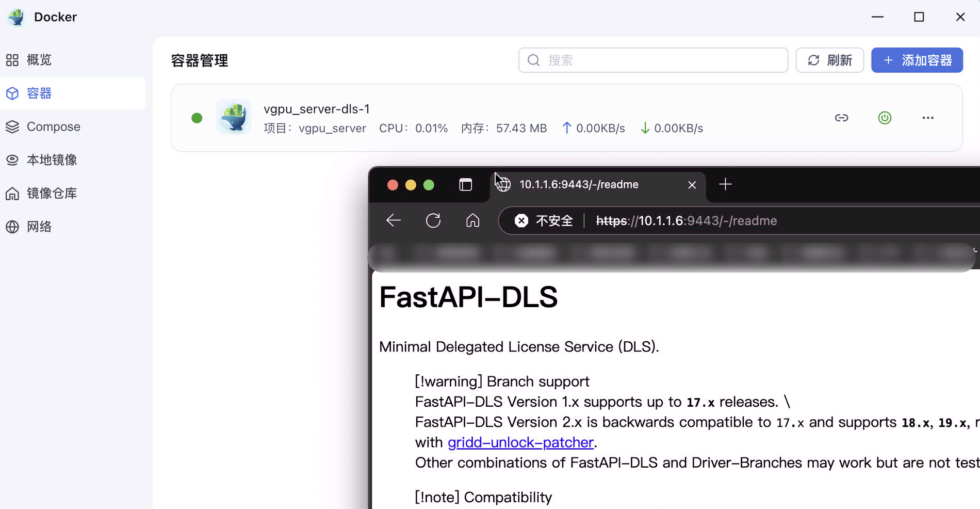
Task: Open link icon for vgpu_server-dls-1
Action: point(841,118)
